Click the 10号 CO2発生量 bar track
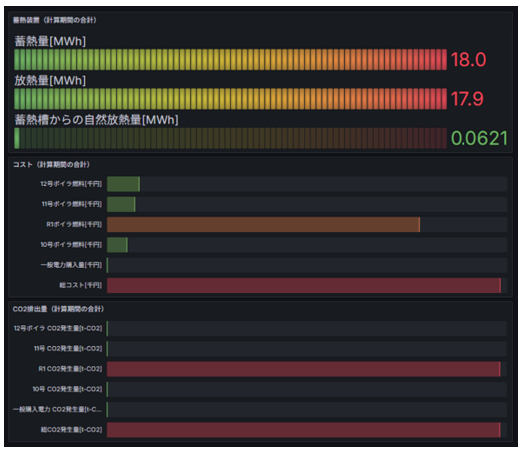The height and width of the screenshot is (449, 521). [307, 390]
